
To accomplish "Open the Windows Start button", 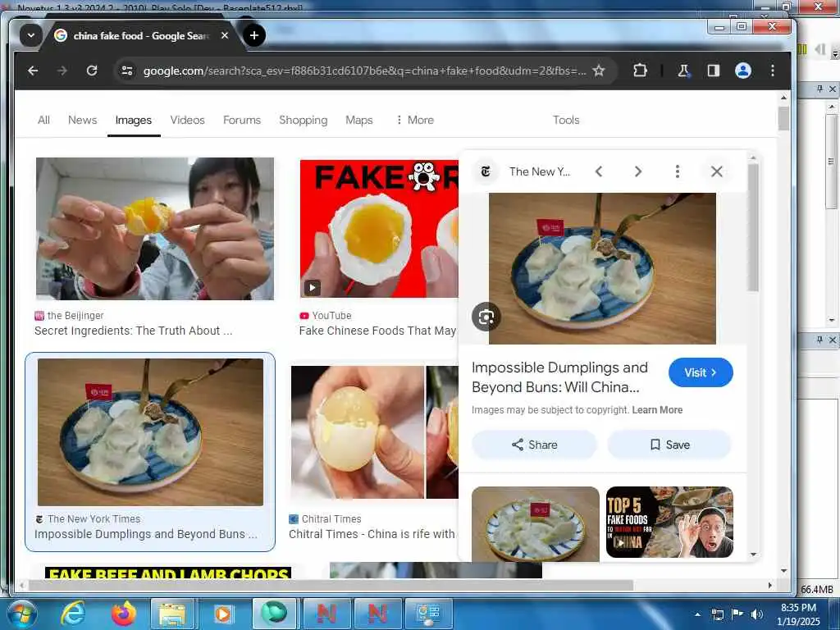I will click(21, 614).
